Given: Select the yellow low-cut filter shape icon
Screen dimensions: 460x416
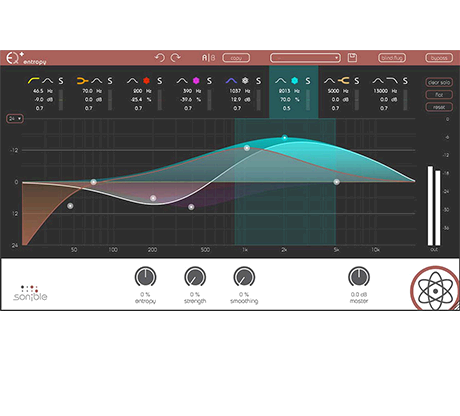Looking at the screenshot, I should [x=33, y=80].
